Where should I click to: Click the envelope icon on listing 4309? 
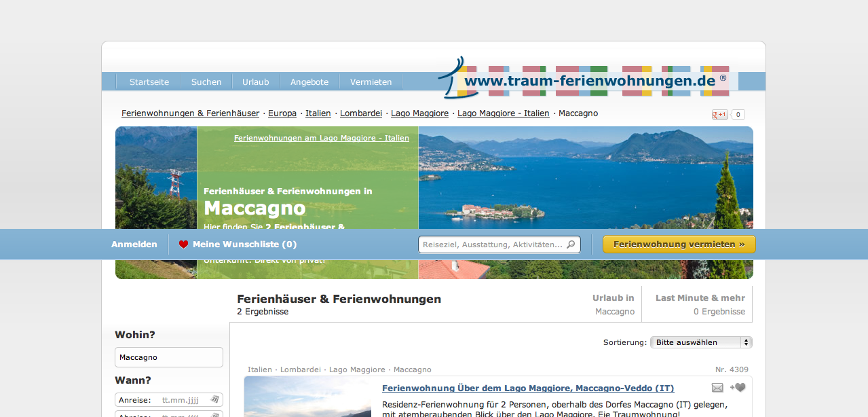tap(717, 388)
